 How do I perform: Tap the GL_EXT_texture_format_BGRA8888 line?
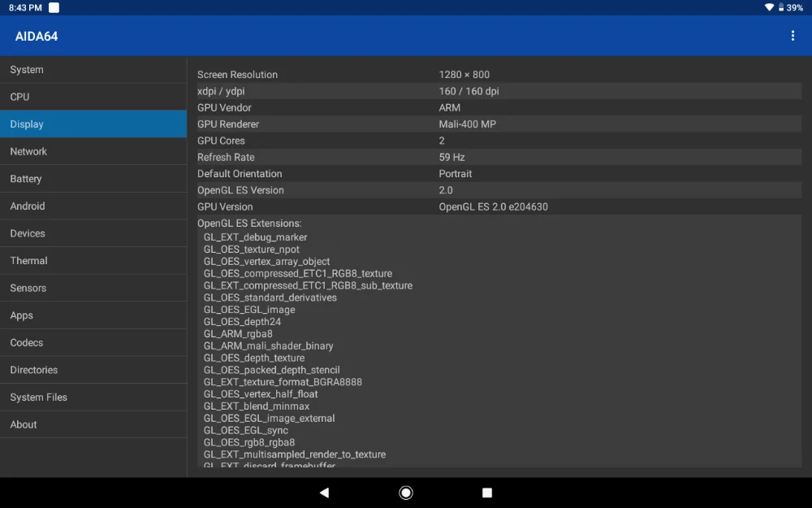tap(283, 382)
